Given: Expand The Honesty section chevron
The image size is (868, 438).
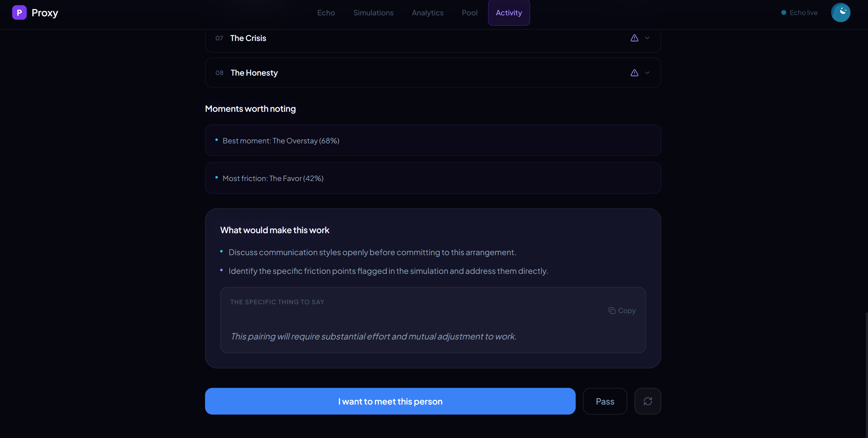Looking at the screenshot, I should pyautogui.click(x=647, y=73).
